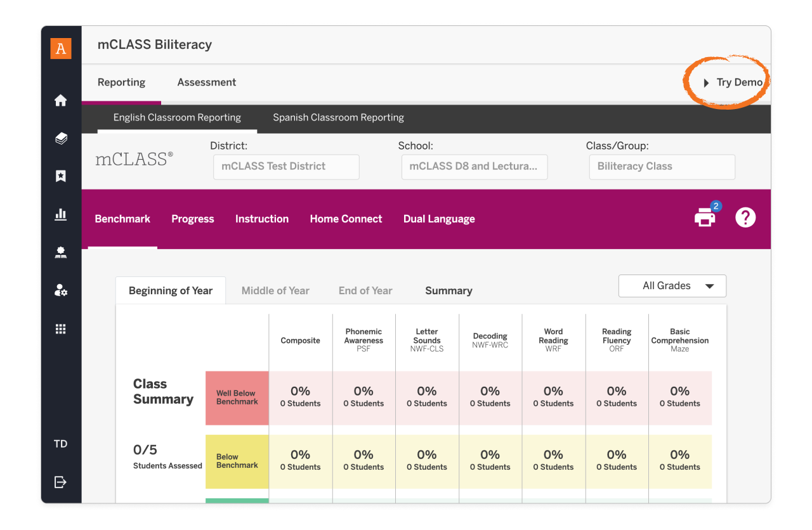
Task: Select the End of Year tab
Action: pos(365,290)
